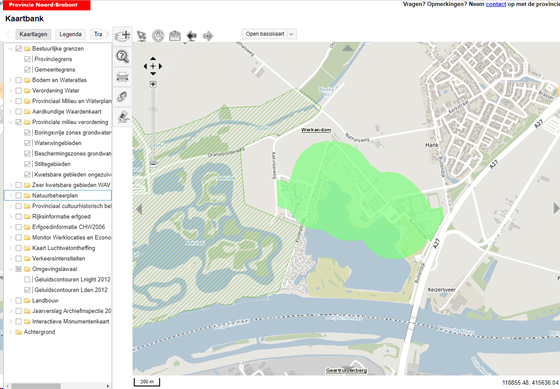Viewport: 560px width, 389px height.
Task: Click the 200 m scale bar
Action: 147,382
